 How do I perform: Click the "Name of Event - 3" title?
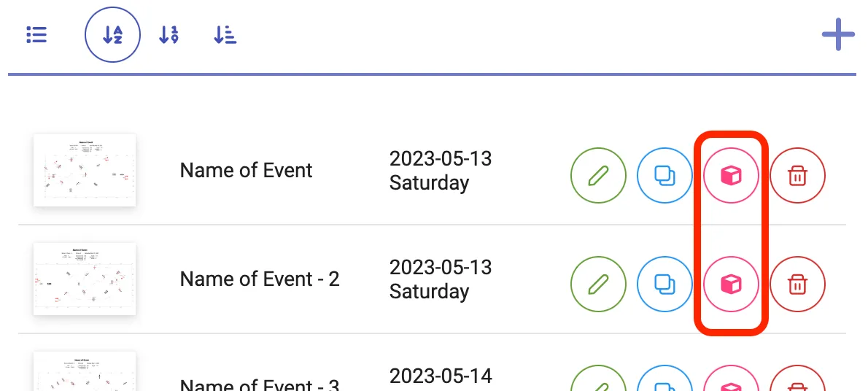259,384
